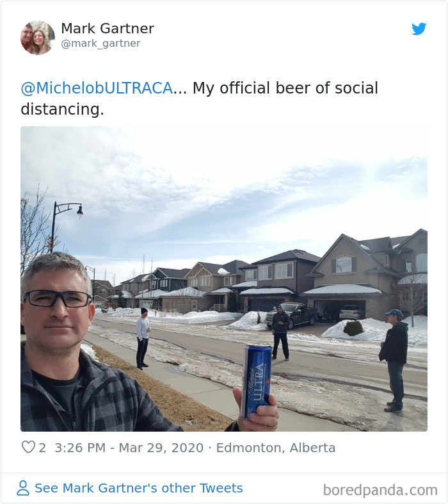Click the Twitter bird logo
The width and height of the screenshot is (448, 504).
419,29
